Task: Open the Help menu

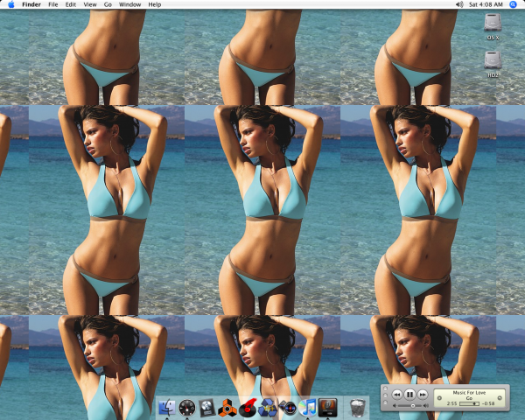Action: tap(155, 4)
